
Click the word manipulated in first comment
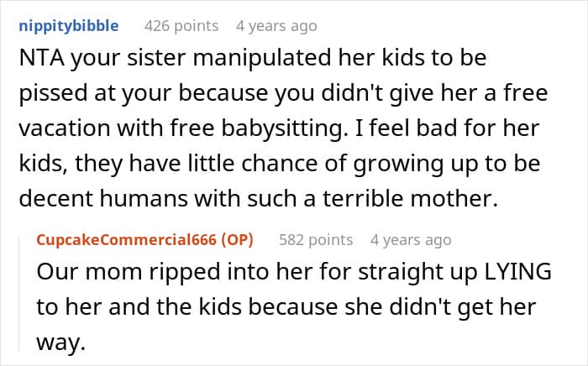(x=262, y=58)
